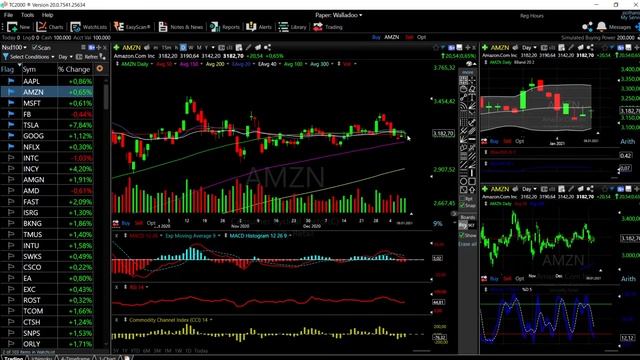Screen dimensions: 640x360
Task: Select the circle drawing tool
Action: (x=463, y=181)
